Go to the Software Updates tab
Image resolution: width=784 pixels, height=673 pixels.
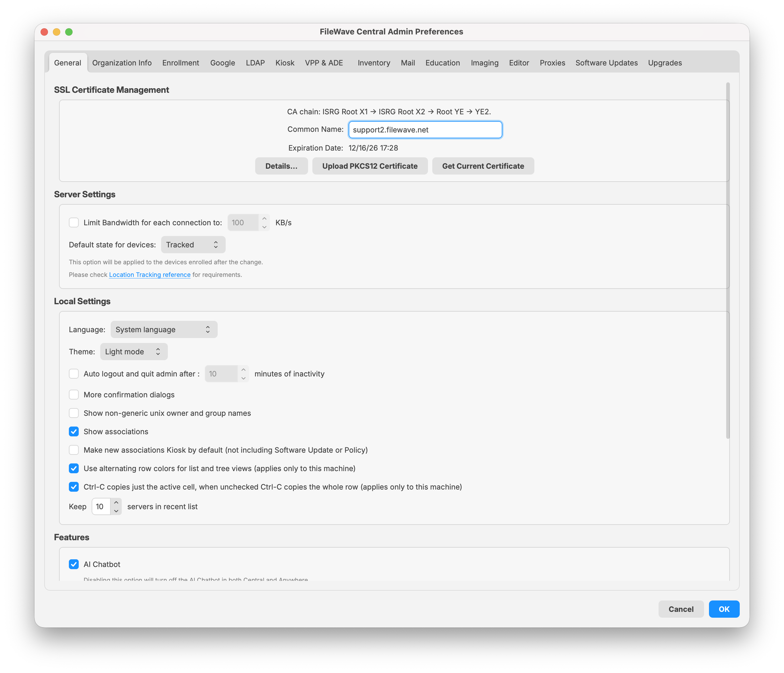[607, 63]
